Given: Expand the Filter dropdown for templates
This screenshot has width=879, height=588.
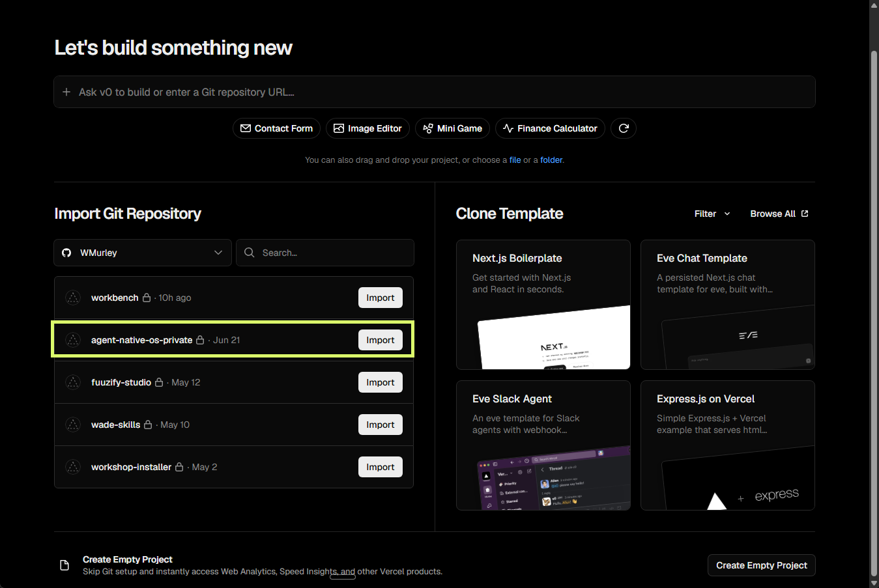Looking at the screenshot, I should tap(712, 214).
